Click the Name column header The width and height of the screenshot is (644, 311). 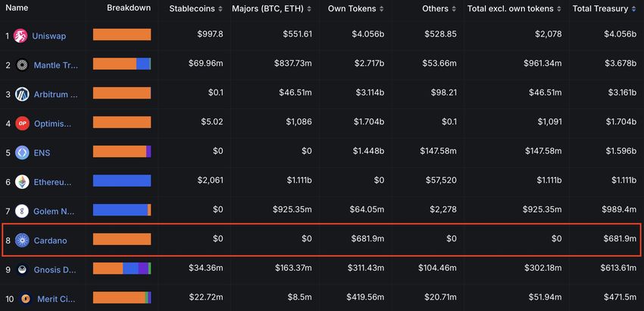(x=17, y=8)
